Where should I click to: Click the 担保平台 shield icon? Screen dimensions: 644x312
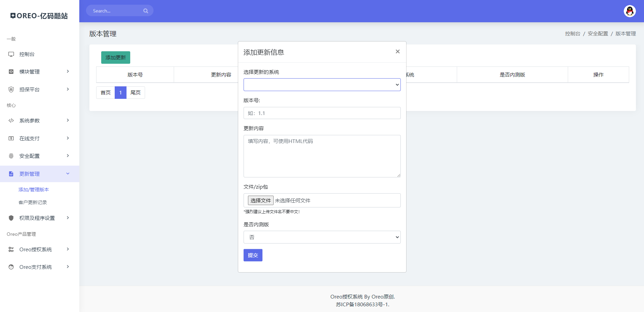tap(11, 89)
